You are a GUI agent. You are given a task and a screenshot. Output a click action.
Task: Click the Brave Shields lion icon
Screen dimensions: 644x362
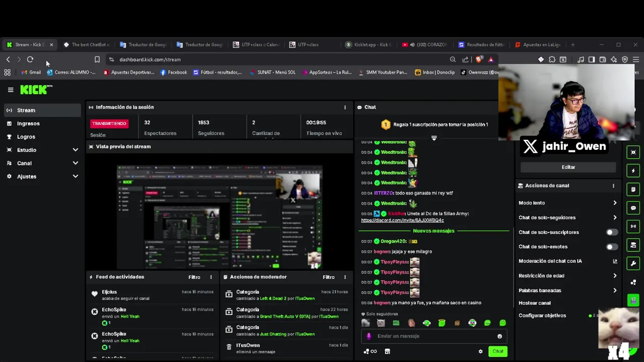click(479, 59)
